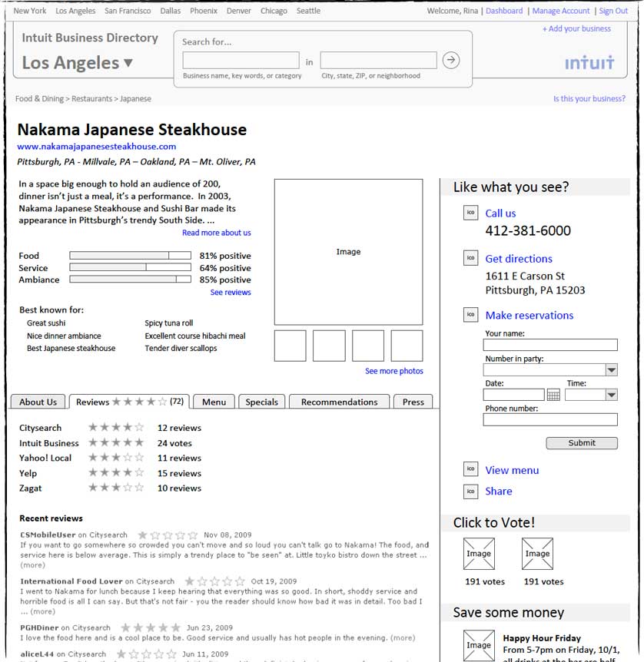
Task: Click the Submit reservation button
Action: (582, 443)
